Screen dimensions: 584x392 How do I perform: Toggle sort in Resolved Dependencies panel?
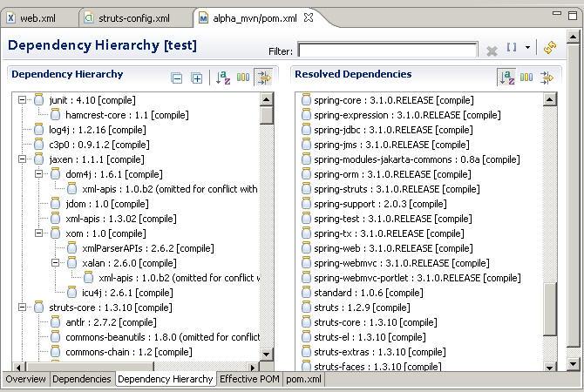(x=506, y=78)
